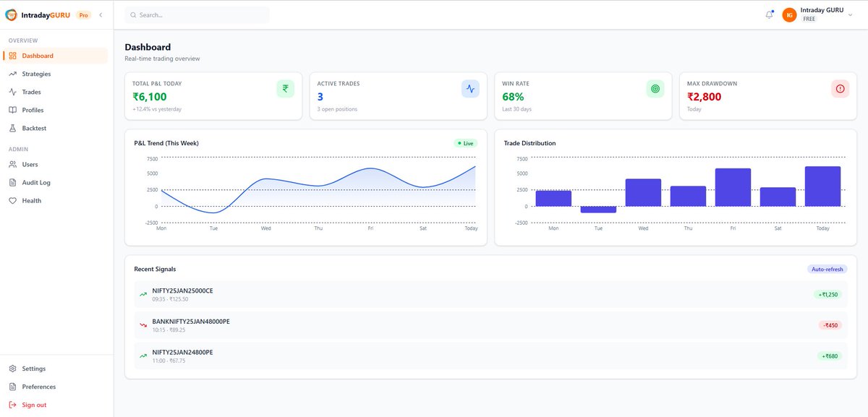868x417 pixels.
Task: Click the Recent Signals heading
Action: tap(155, 269)
